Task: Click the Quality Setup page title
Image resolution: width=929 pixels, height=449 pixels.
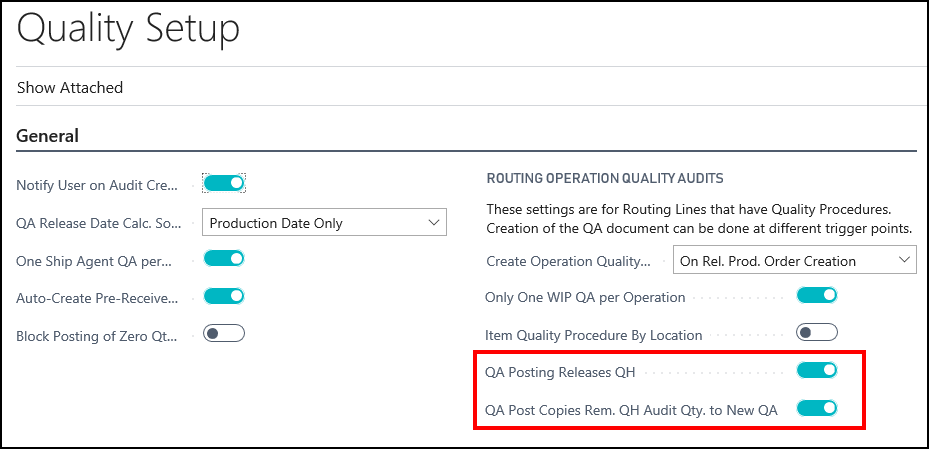Action: pos(128,30)
